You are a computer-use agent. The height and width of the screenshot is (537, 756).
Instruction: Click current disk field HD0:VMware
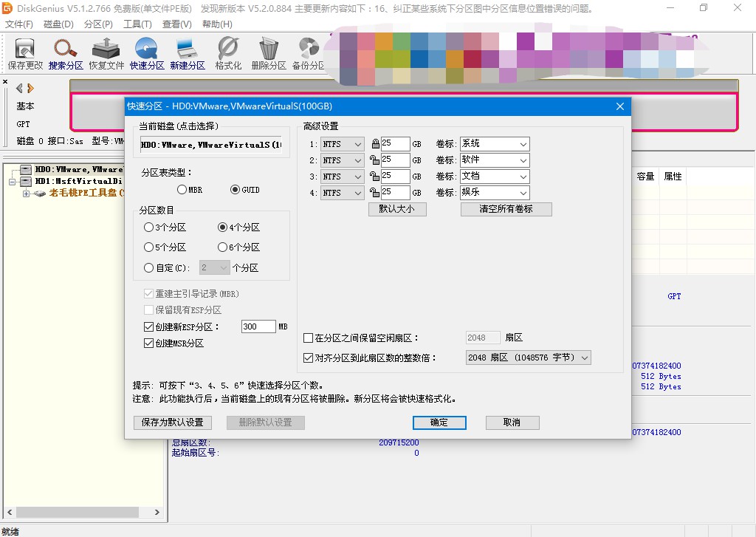(211, 145)
